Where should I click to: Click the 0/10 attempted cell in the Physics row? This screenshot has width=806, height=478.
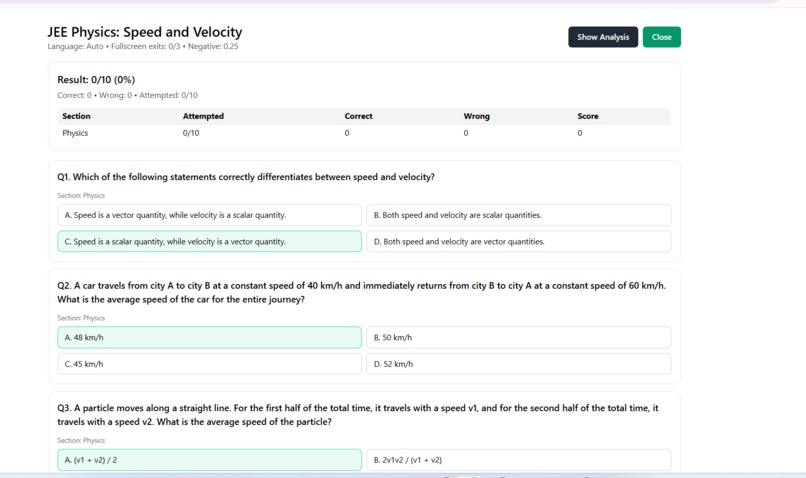pyautogui.click(x=191, y=133)
